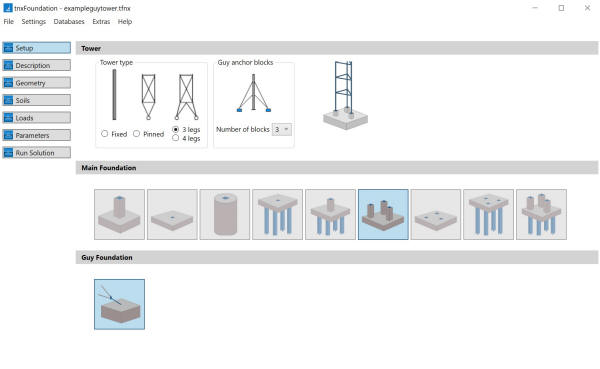The width and height of the screenshot is (600, 369).
Task: Open the Settings menu
Action: click(x=34, y=22)
